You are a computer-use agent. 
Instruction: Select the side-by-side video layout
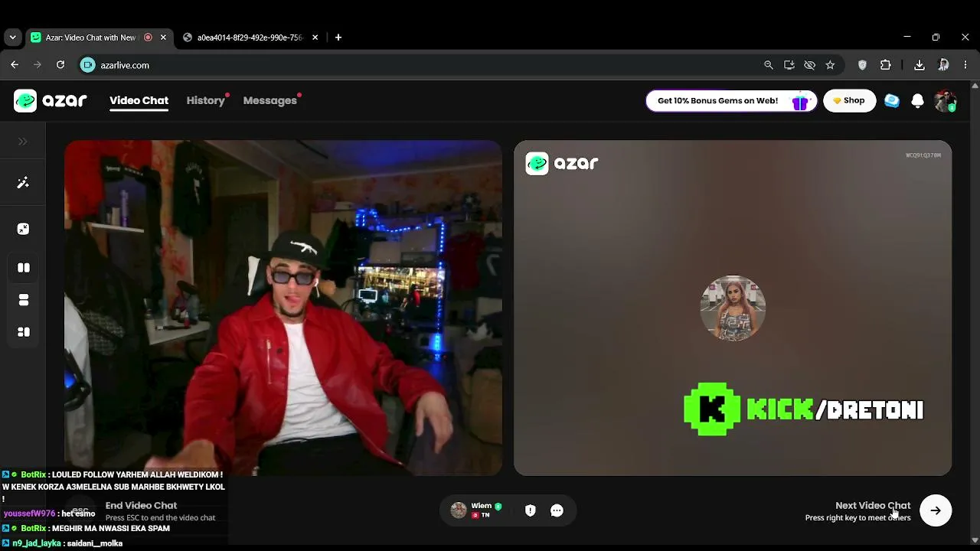click(x=24, y=268)
